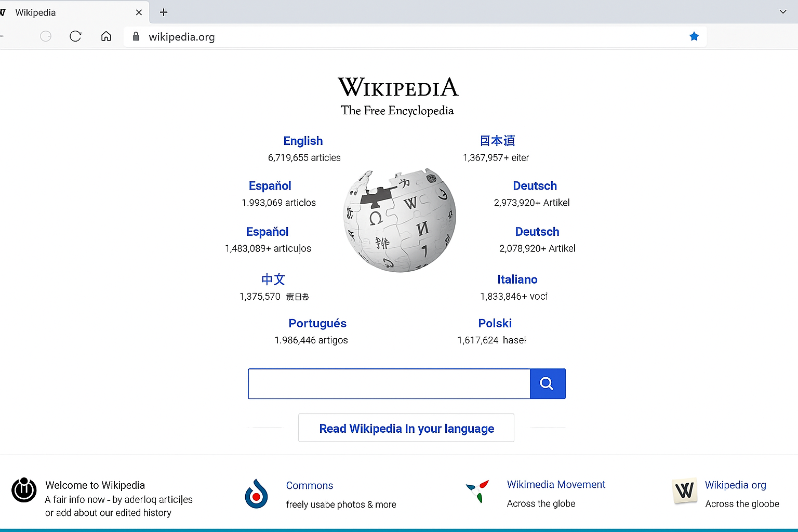Viewport: 798px width, 532px height.
Task: Click the Wikipedia org W tile icon
Action: 685,490
